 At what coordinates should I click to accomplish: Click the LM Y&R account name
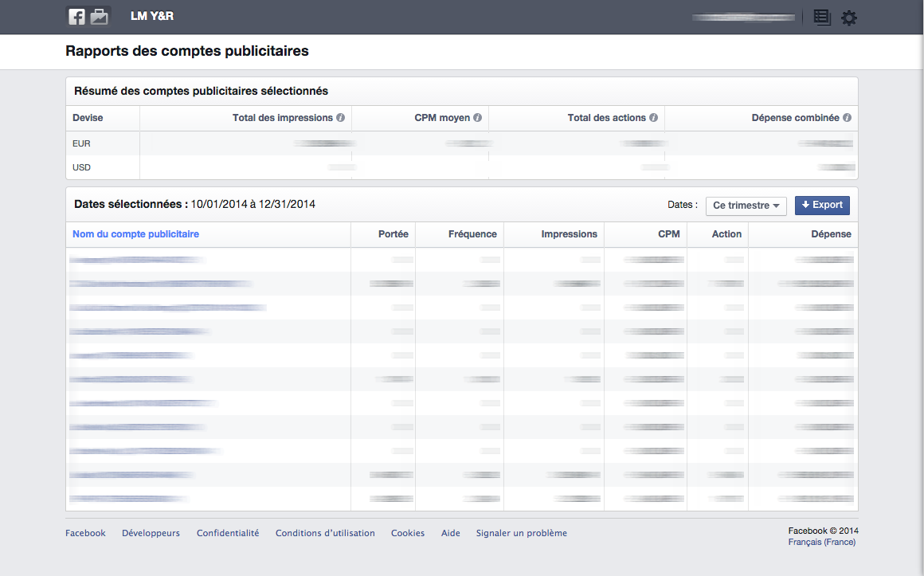(x=152, y=16)
